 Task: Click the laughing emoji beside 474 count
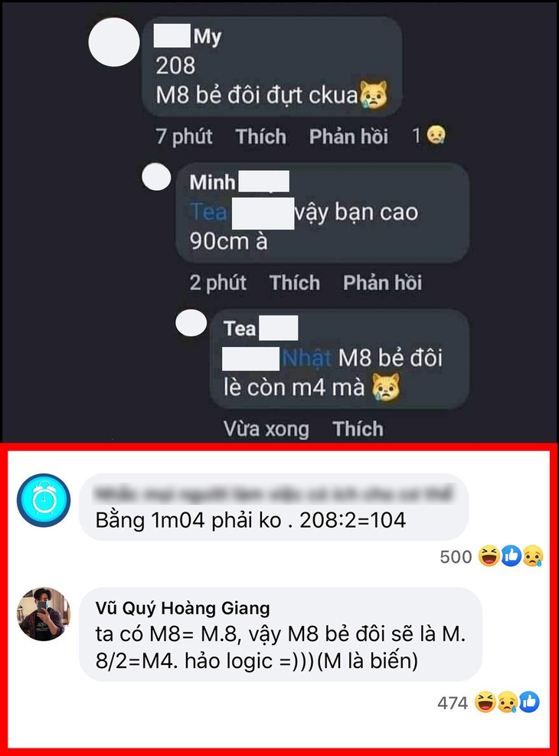coord(485,702)
